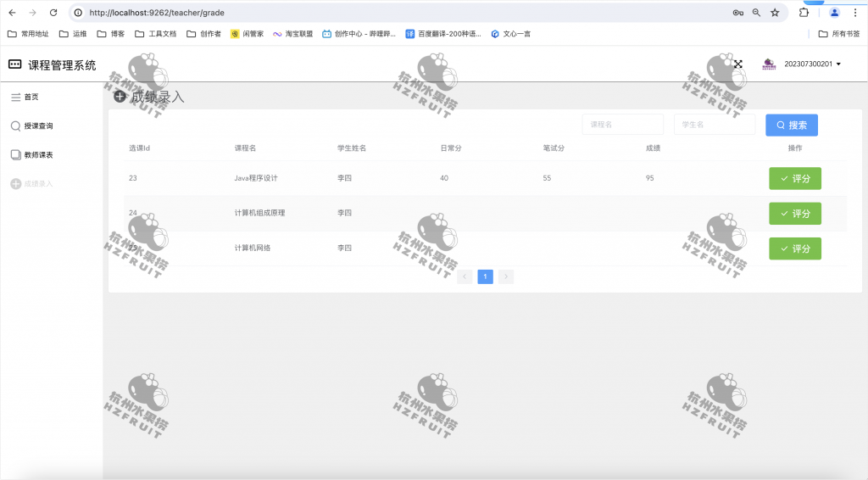Focus the address bar URL
This screenshot has width=868, height=480.
(x=157, y=12)
